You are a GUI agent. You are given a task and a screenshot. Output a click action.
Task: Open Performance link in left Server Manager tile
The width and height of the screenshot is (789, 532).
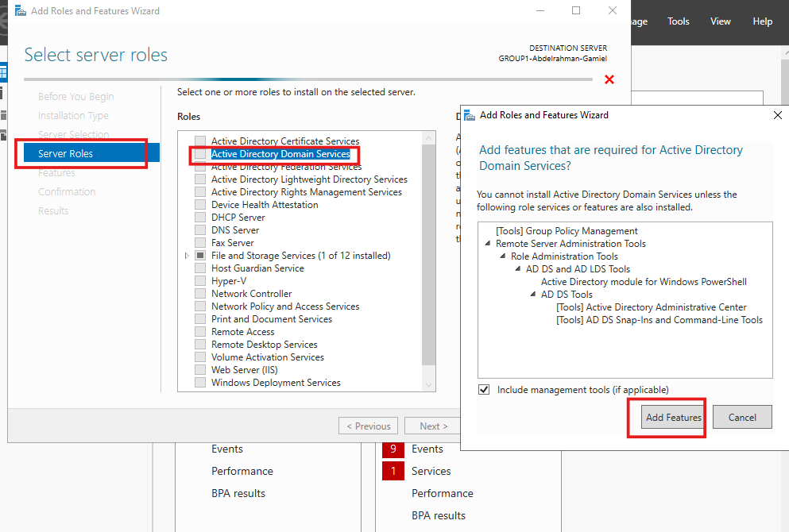click(x=242, y=471)
